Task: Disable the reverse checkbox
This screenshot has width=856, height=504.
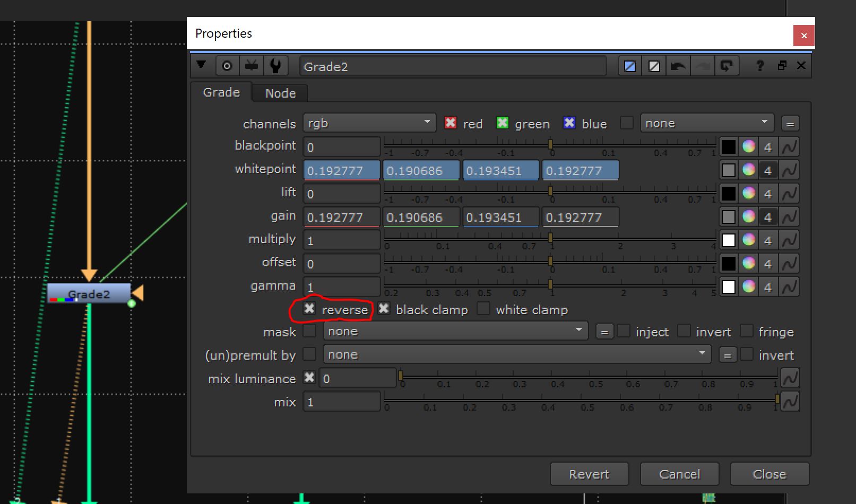Action: point(309,309)
